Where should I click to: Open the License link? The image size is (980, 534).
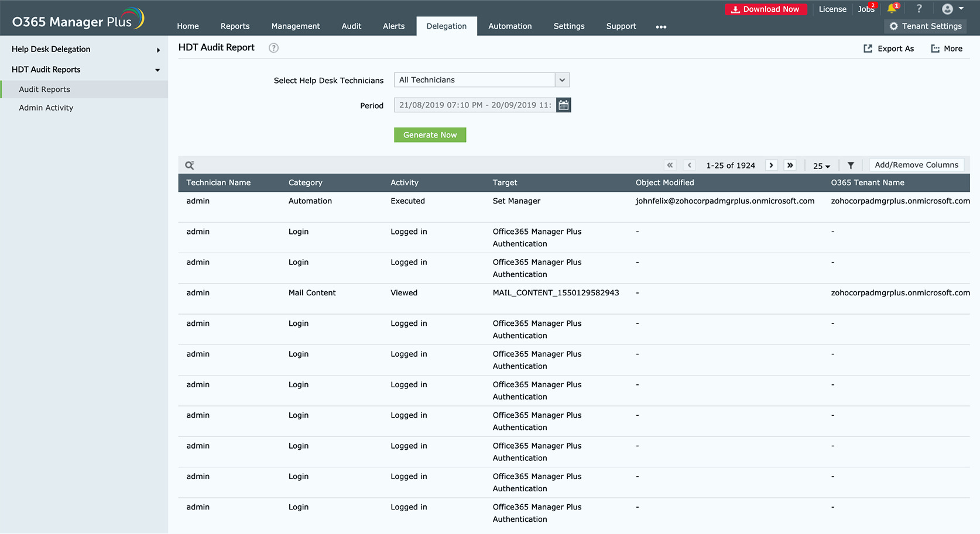(832, 9)
